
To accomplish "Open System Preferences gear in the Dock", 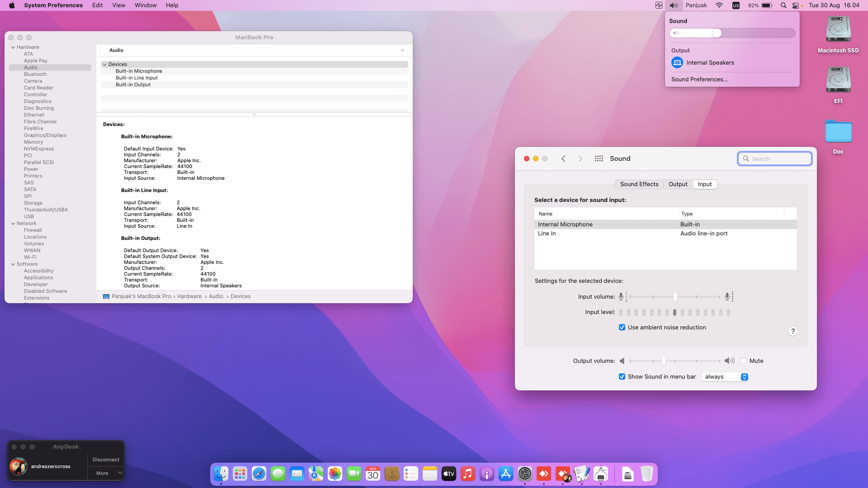I will coord(525,474).
